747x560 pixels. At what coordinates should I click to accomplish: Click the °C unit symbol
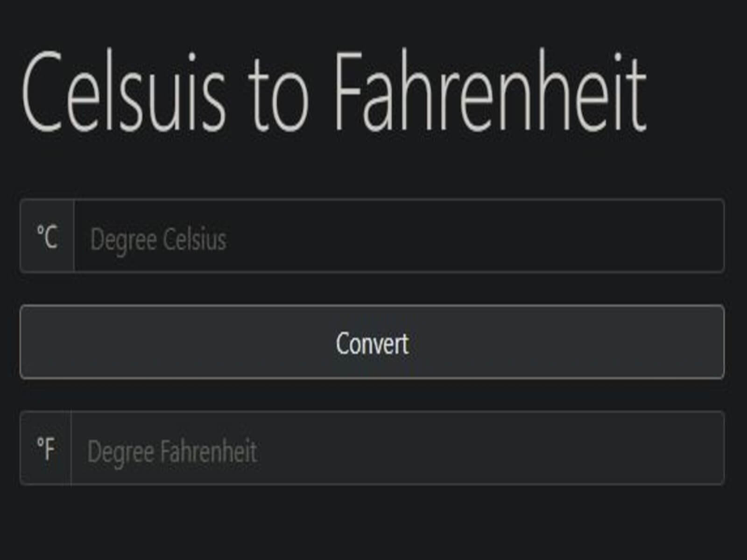(x=47, y=237)
